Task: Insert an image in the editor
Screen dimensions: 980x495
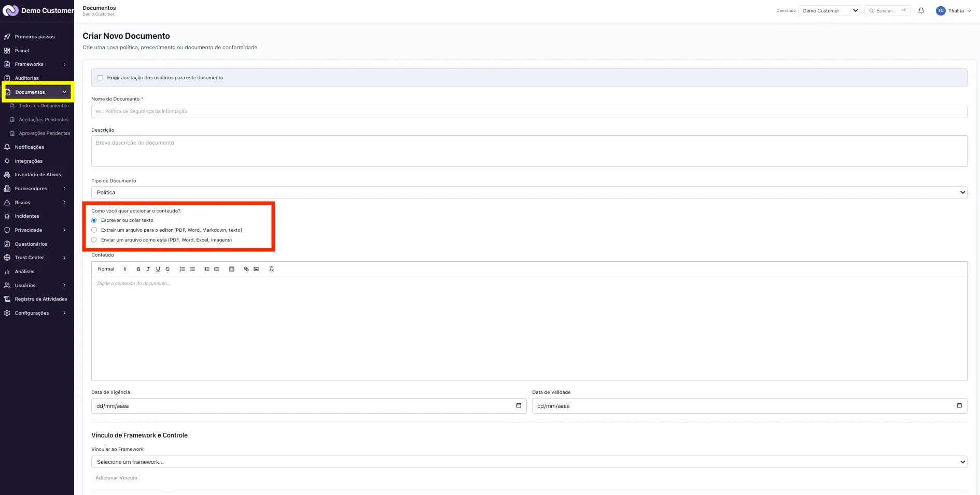Action: [x=256, y=269]
